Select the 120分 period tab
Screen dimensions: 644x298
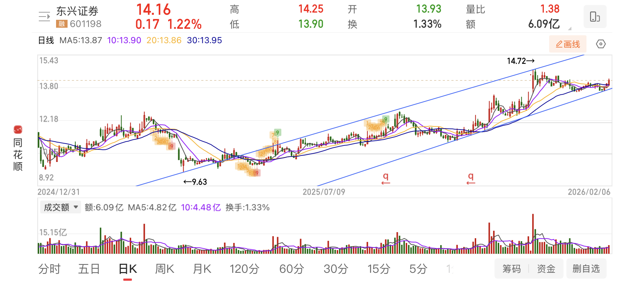pyautogui.click(x=244, y=269)
